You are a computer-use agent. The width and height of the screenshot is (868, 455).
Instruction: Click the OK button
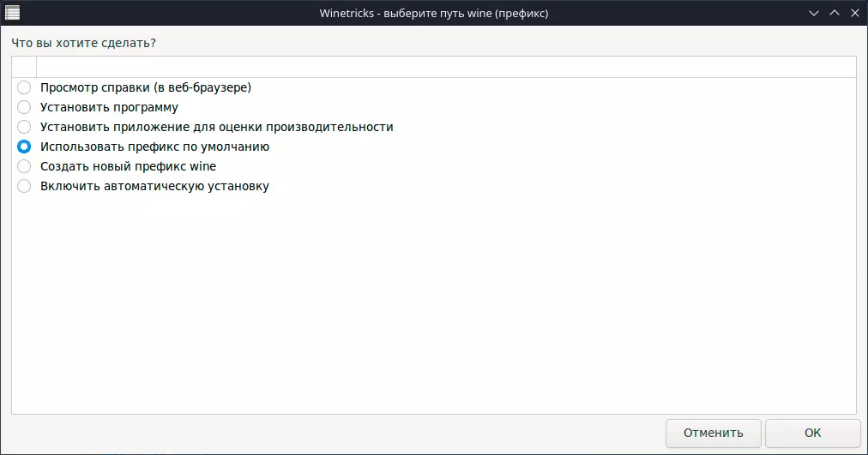812,433
